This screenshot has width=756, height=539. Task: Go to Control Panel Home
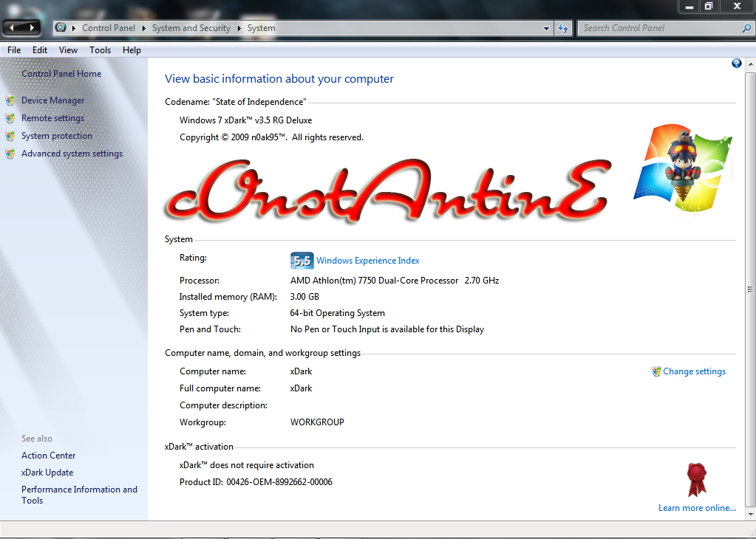coord(61,74)
